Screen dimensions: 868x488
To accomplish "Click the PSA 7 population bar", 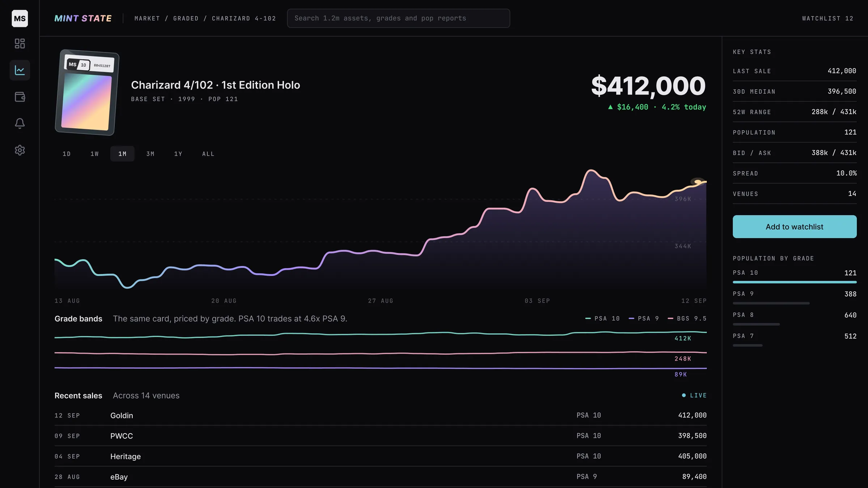I will point(748,345).
